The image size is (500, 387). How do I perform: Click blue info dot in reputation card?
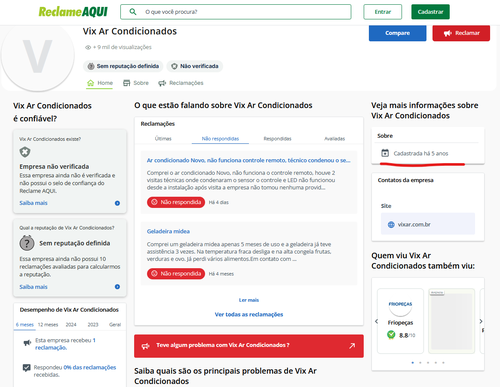click(117, 287)
